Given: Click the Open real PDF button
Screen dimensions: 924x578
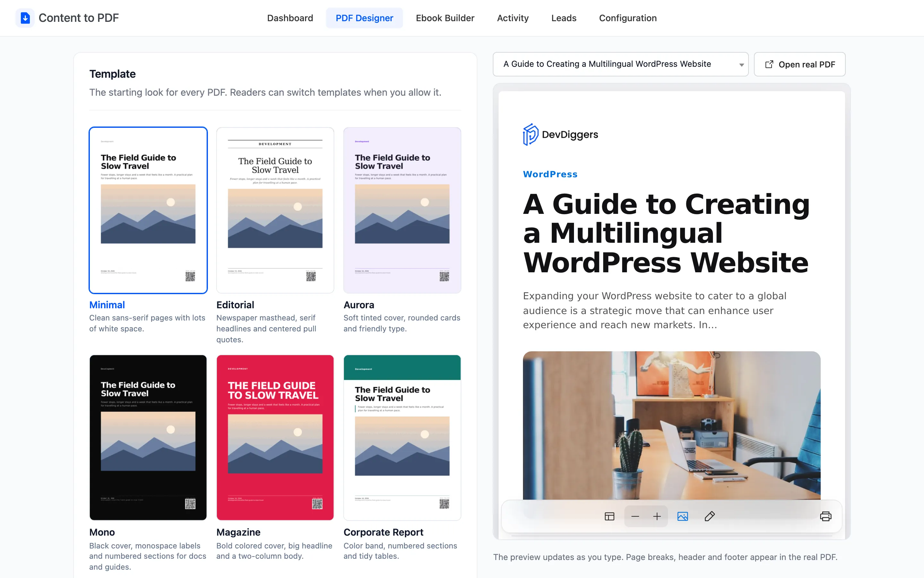Looking at the screenshot, I should [x=800, y=64].
